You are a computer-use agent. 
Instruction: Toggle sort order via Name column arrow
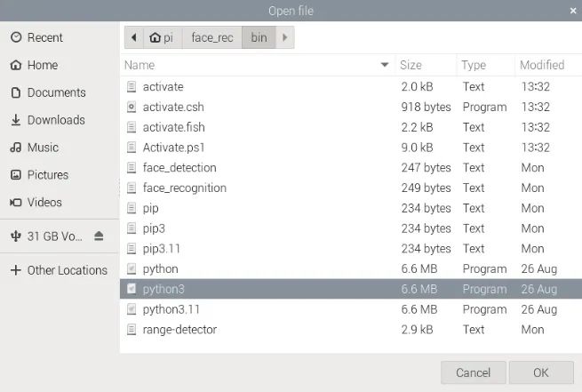[385, 65]
